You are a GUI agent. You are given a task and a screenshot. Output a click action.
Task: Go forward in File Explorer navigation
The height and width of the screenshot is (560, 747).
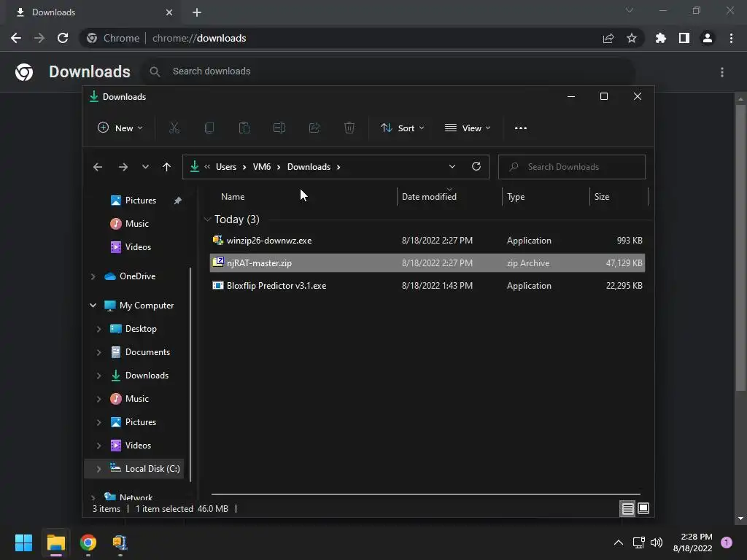click(123, 167)
